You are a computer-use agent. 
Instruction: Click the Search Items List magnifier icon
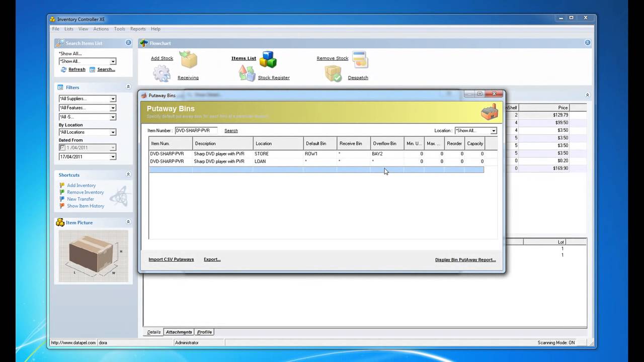tap(60, 43)
